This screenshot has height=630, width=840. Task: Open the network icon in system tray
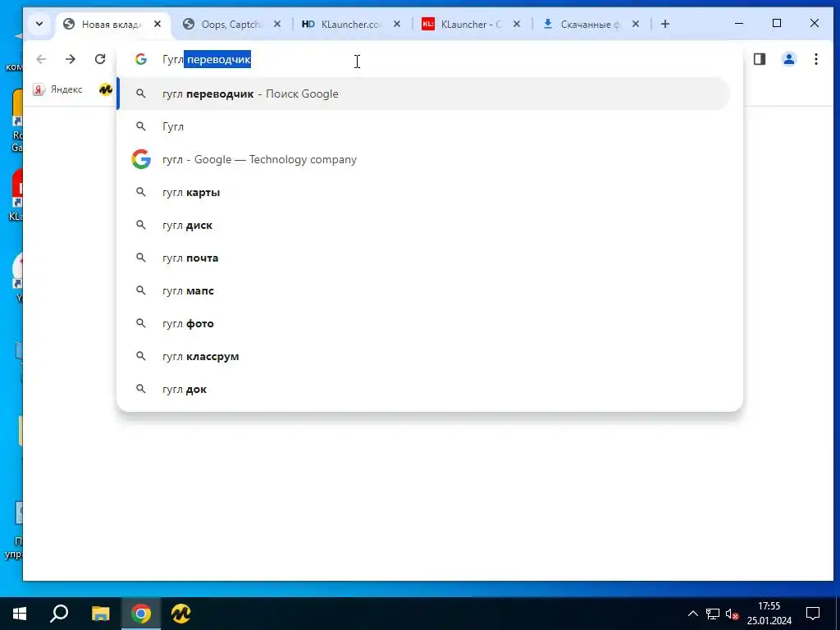pyautogui.click(x=713, y=614)
